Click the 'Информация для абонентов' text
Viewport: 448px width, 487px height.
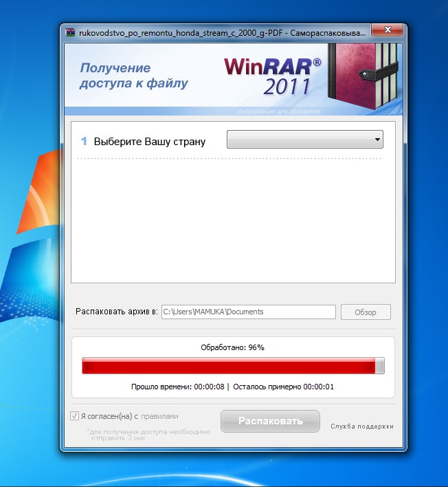coord(278,111)
